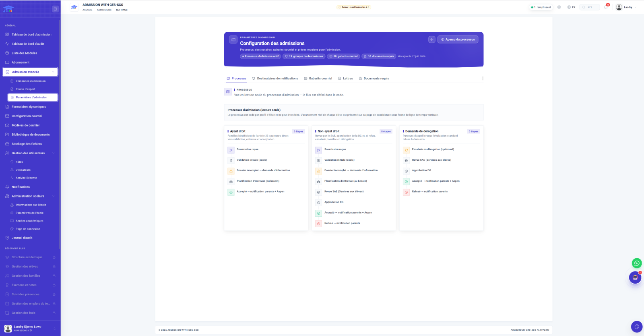The width and height of the screenshot is (644, 336).
Task: Click the back arrow in the banner
Action: point(432,39)
